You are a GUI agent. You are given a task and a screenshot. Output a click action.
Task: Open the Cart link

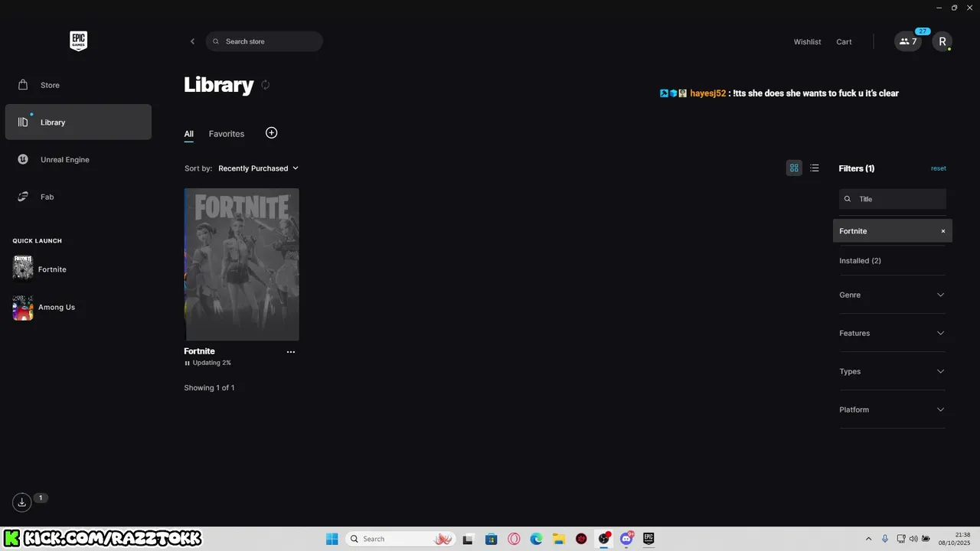(x=844, y=42)
